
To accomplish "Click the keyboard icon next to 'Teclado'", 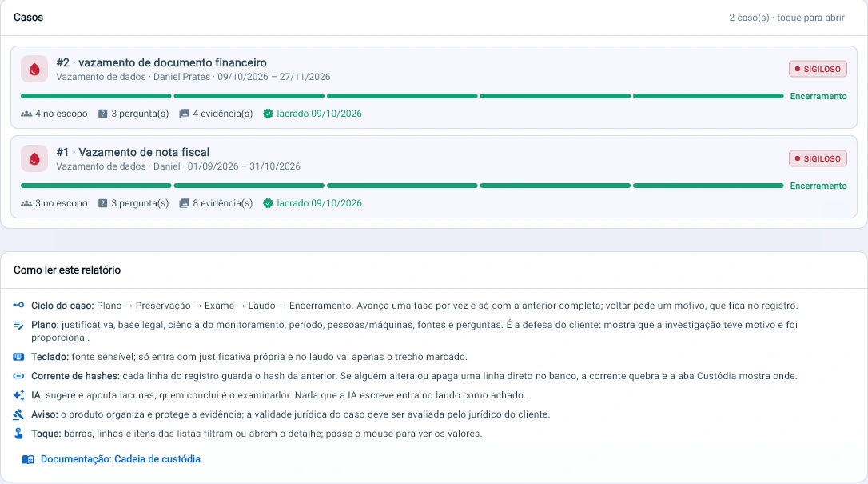I will pyautogui.click(x=18, y=357).
